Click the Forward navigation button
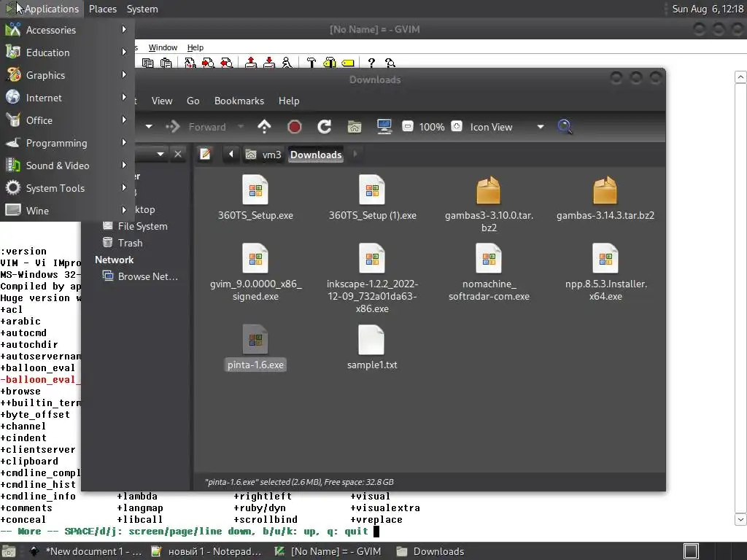747x560 pixels. [196, 127]
